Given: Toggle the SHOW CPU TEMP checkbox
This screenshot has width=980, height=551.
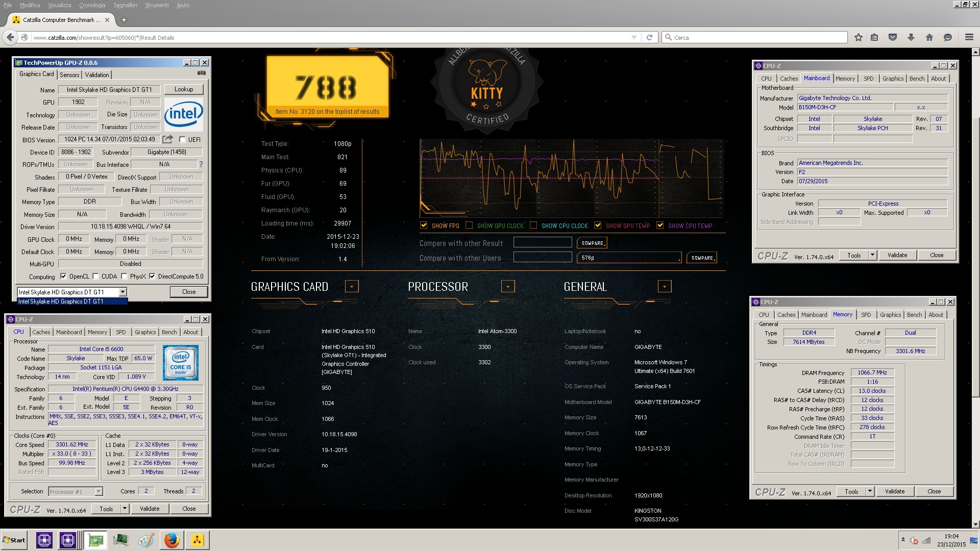Looking at the screenshot, I should pyautogui.click(x=660, y=226).
